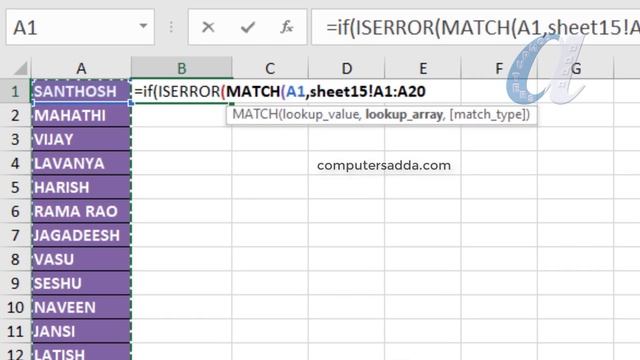The height and width of the screenshot is (360, 640).
Task: Click cell containing SANTHOSH
Action: 81,91
